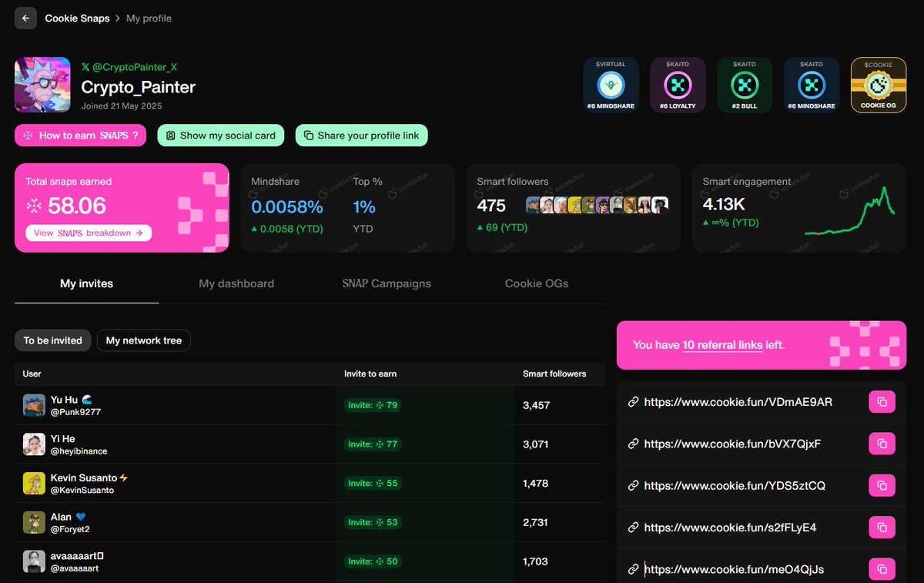Click the Invite to earn column header
The height and width of the screenshot is (583, 924).
370,374
